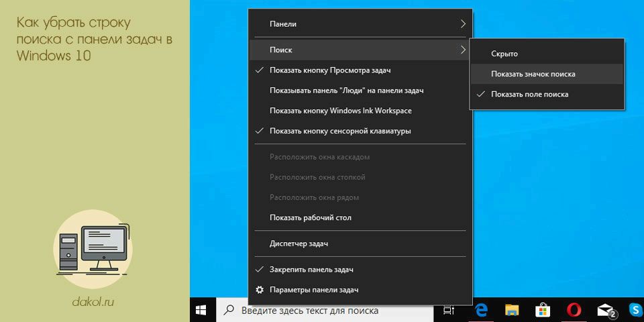
Task: Select Скрыто in the search submenu
Action: [x=547, y=54]
